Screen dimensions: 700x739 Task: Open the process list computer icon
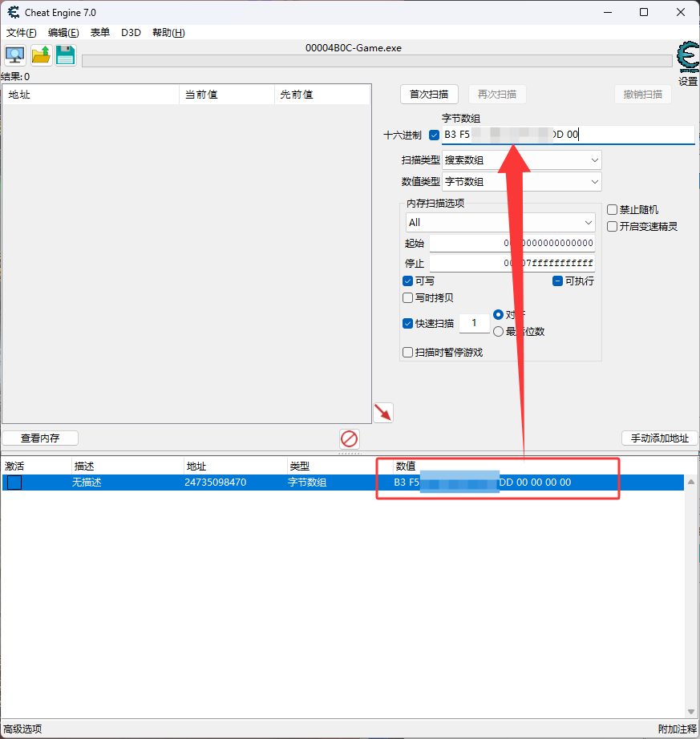click(x=15, y=55)
